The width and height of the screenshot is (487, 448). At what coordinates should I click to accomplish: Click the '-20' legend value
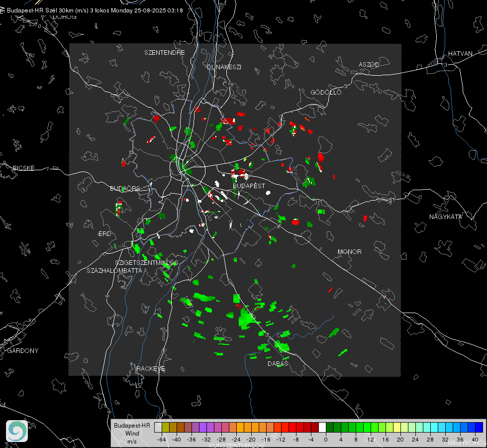(251, 440)
